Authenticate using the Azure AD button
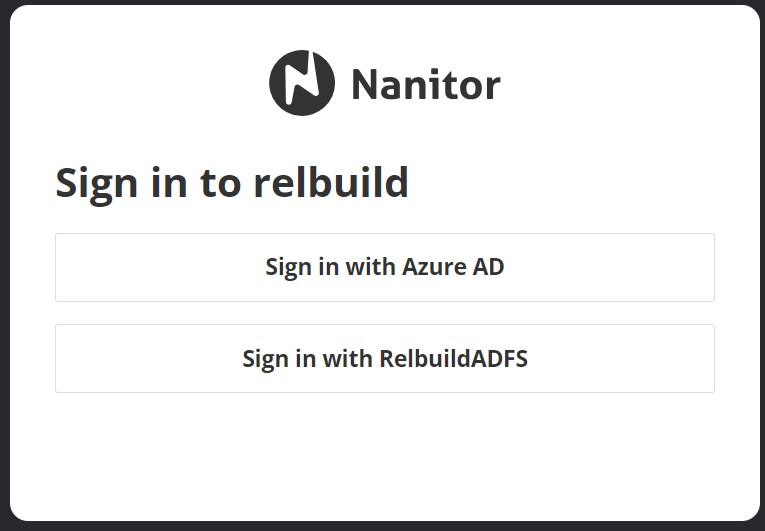This screenshot has height=531, width=765. 384,267
